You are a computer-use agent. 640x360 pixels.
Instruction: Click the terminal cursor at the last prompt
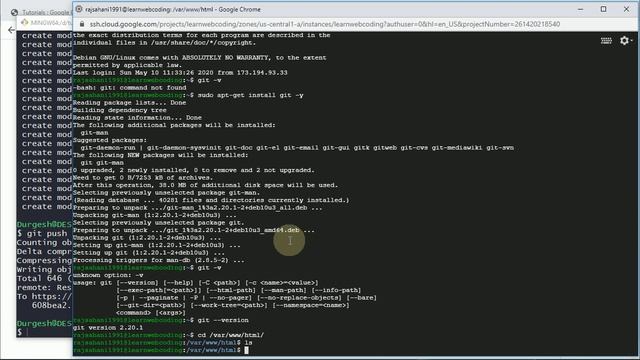[x=246, y=350]
